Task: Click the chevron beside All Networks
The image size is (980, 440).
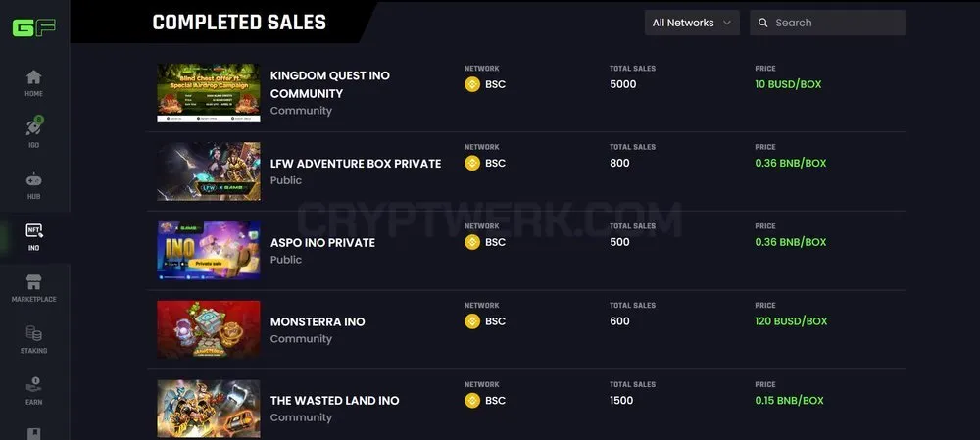Action: (x=727, y=23)
